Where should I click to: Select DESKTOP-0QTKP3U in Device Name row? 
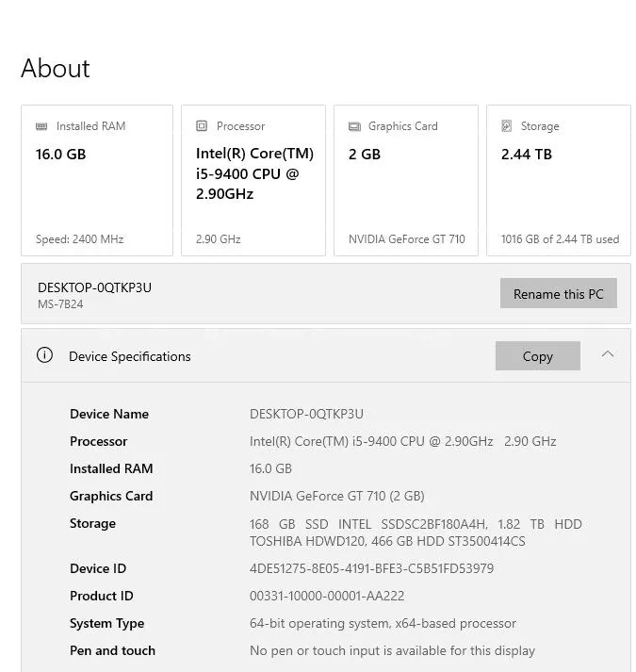306,414
